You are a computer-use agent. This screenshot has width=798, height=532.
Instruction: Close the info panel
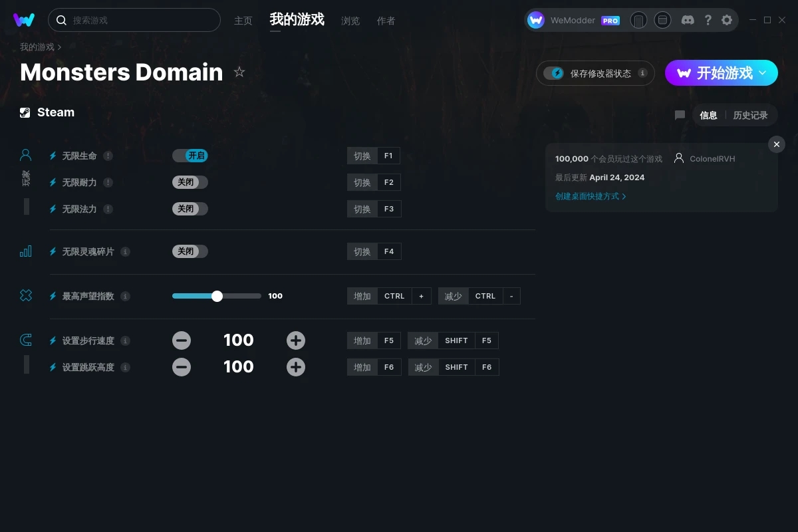tap(777, 144)
